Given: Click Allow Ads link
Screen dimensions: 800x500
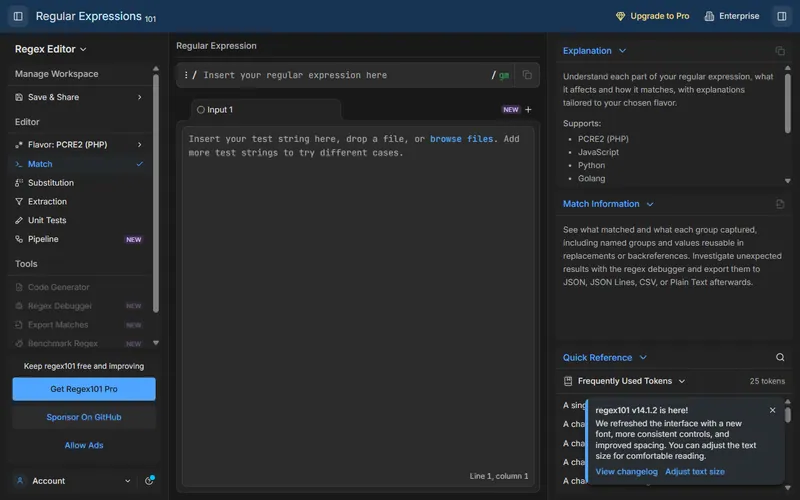Looking at the screenshot, I should 84,445.
